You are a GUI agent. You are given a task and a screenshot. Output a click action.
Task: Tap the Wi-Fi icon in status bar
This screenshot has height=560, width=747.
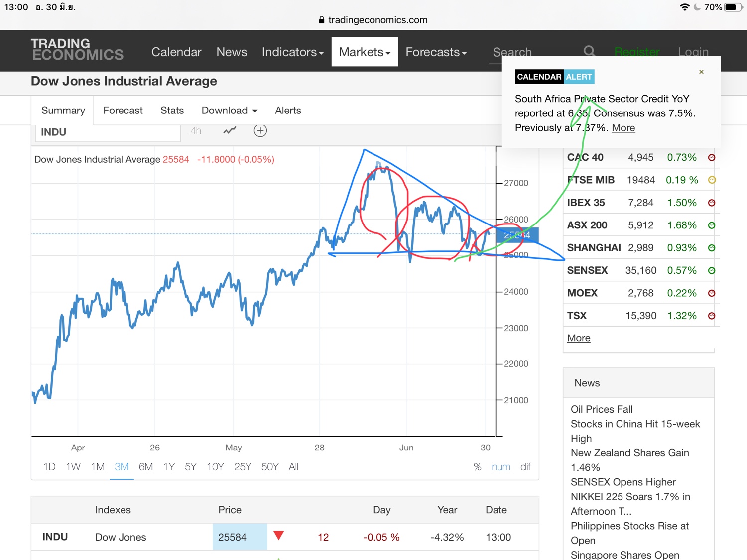tap(685, 7)
